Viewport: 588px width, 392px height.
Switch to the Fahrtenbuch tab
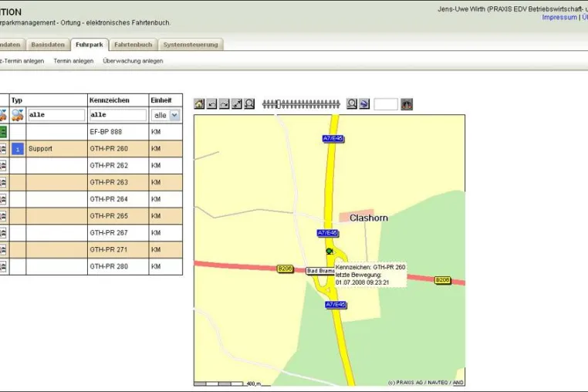click(133, 45)
